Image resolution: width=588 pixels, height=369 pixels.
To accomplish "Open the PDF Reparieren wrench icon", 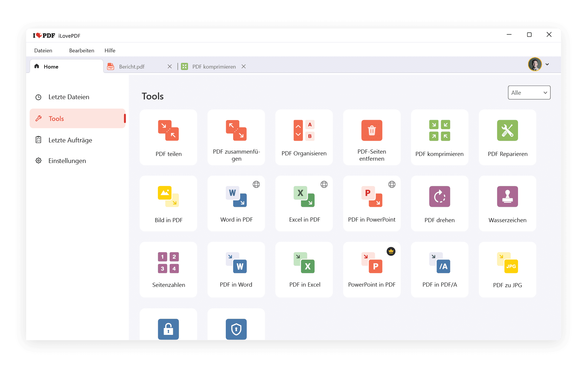I will [x=507, y=130].
